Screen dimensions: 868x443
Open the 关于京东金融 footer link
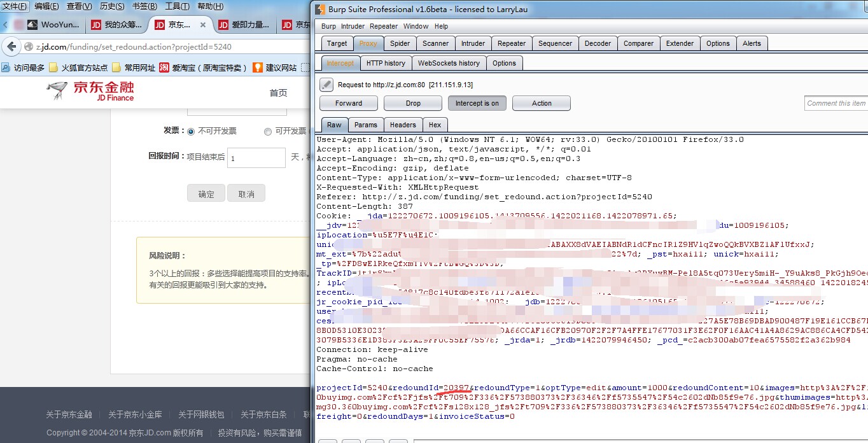(69, 414)
